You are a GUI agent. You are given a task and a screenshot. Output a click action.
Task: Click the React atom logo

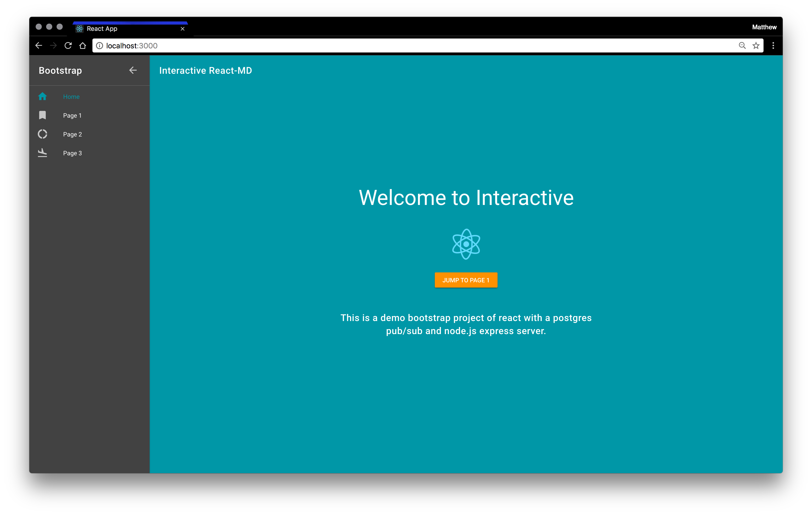(x=466, y=244)
